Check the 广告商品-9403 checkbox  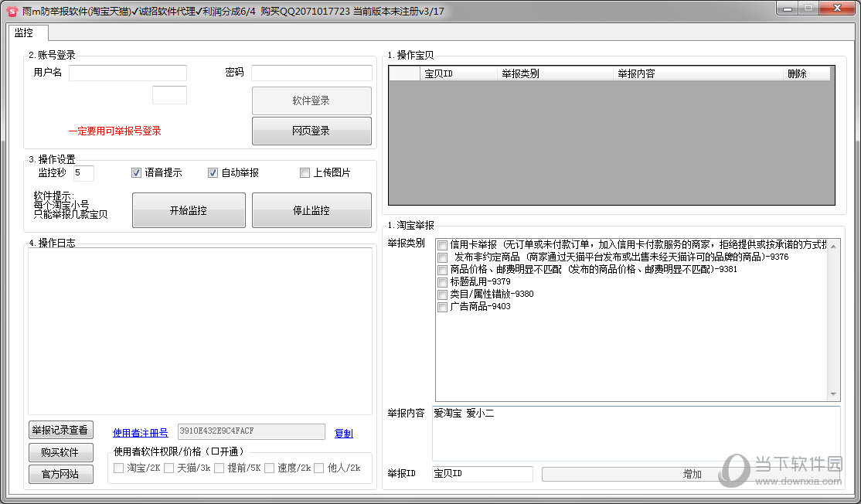442,308
